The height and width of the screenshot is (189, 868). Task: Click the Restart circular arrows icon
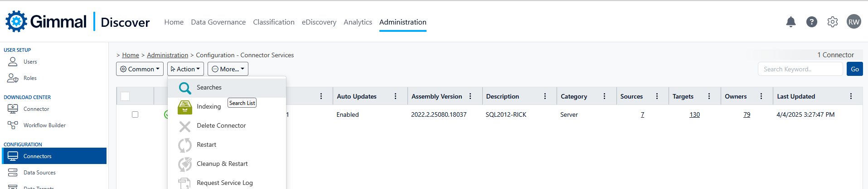pos(185,145)
